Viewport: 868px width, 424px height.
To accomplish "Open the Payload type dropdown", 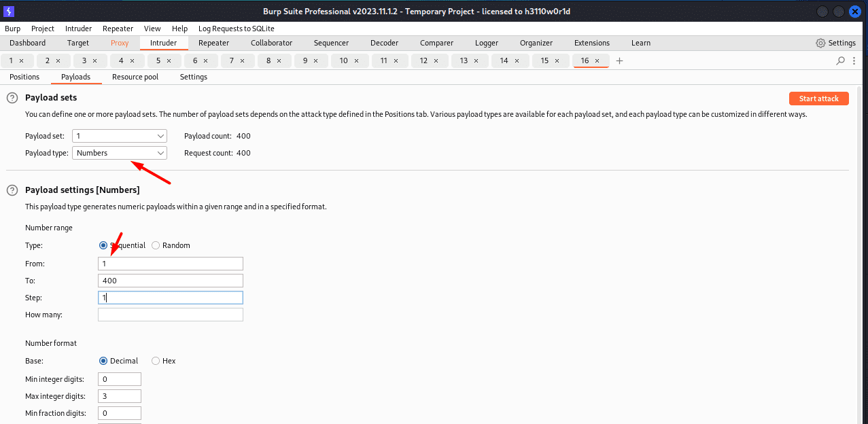I will pos(120,153).
